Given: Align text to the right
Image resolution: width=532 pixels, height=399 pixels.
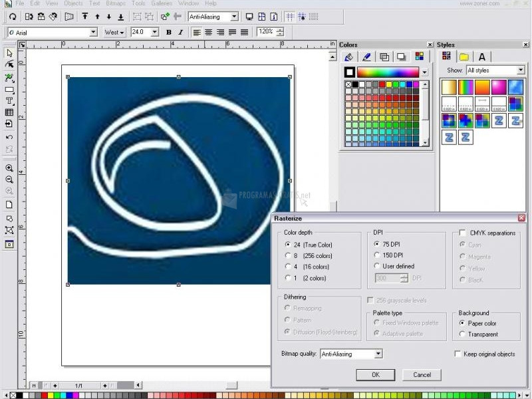Looking at the screenshot, I should [221, 32].
